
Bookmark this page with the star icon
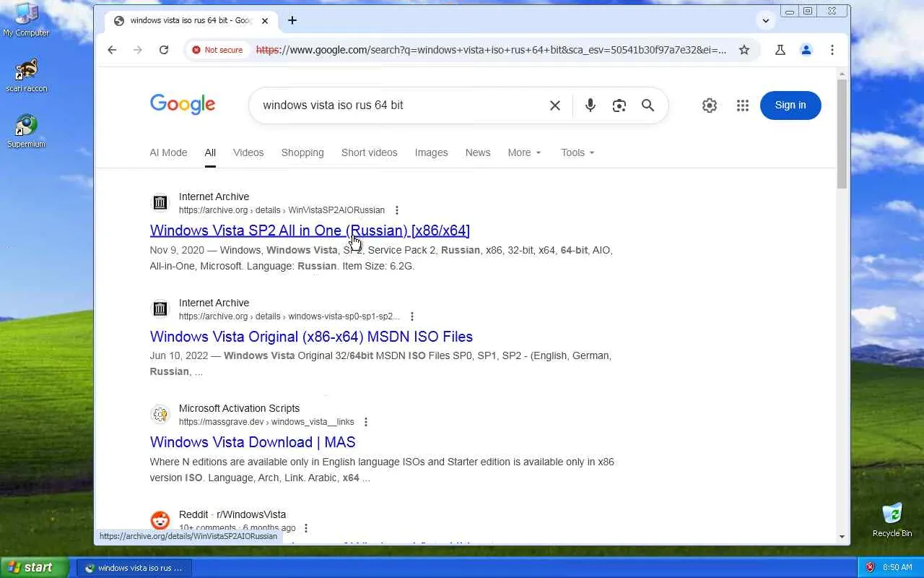pyautogui.click(x=744, y=50)
